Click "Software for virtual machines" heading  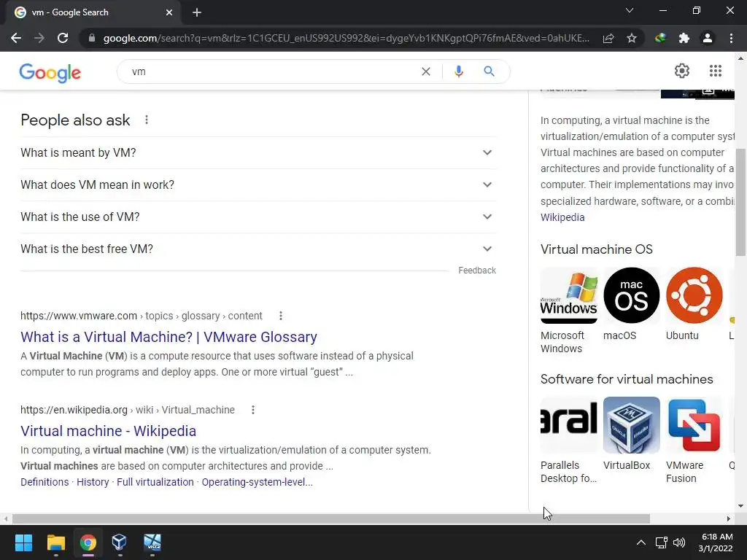[627, 379]
